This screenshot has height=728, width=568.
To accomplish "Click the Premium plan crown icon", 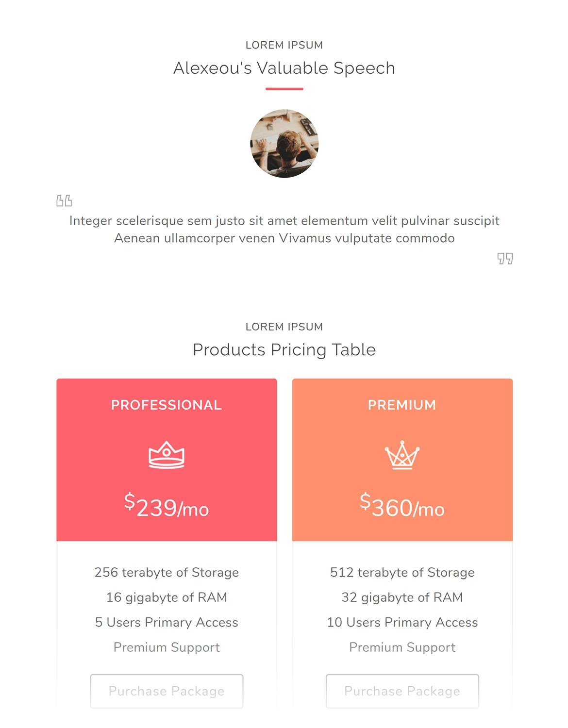I will click(x=402, y=455).
